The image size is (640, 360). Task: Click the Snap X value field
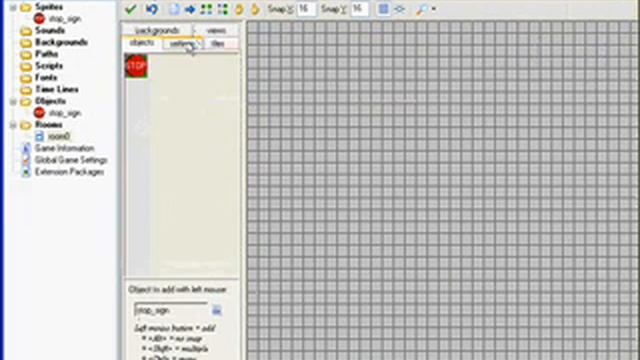[306, 9]
